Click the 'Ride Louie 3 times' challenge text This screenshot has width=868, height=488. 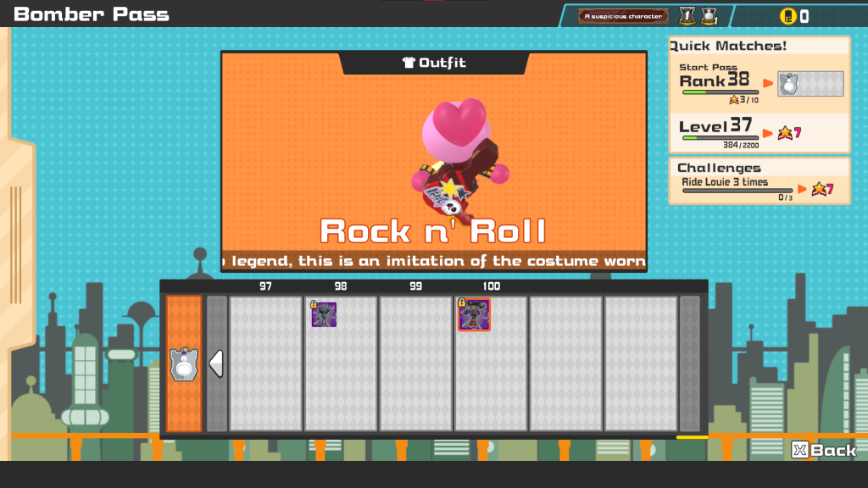click(x=725, y=181)
